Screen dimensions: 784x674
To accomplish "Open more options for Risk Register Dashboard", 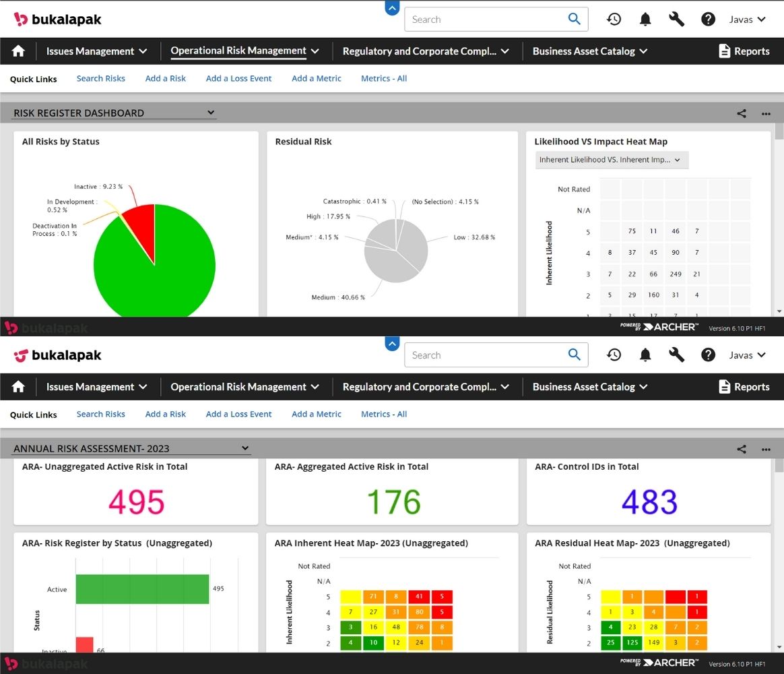I will [x=766, y=114].
